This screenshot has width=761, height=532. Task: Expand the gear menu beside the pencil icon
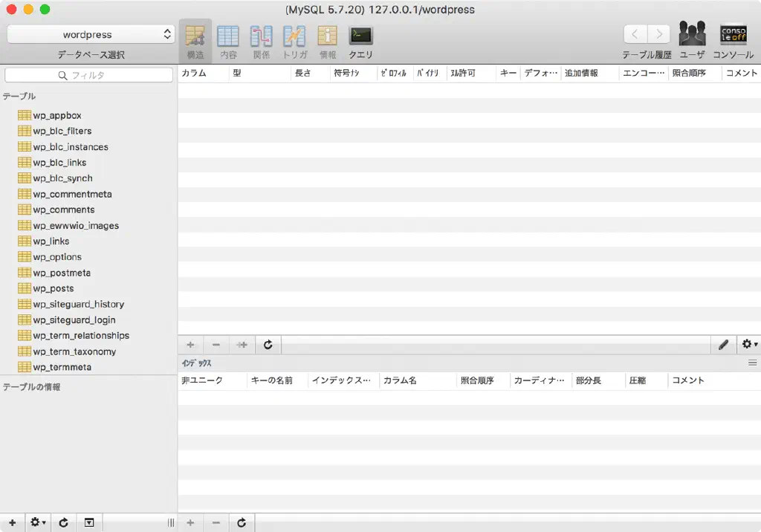point(748,345)
